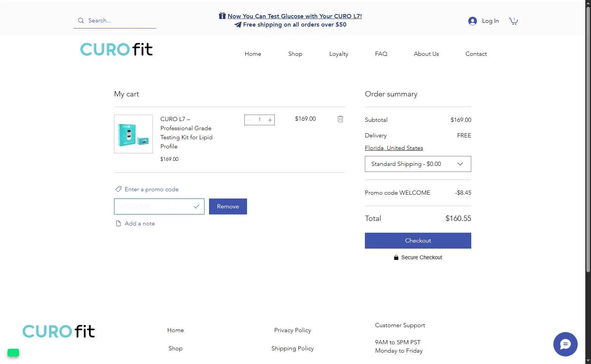Click the Order summary heading
591x364 pixels.
391,94
